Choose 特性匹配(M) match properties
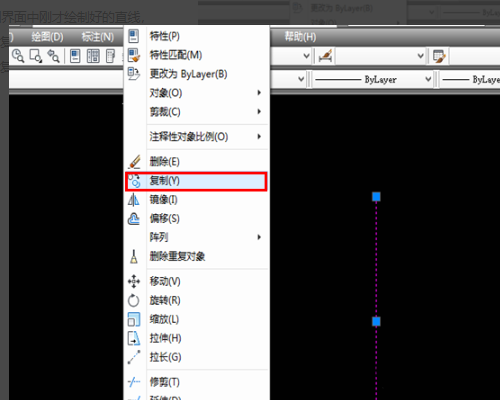Screen dimensions: 500x400 (197, 55)
